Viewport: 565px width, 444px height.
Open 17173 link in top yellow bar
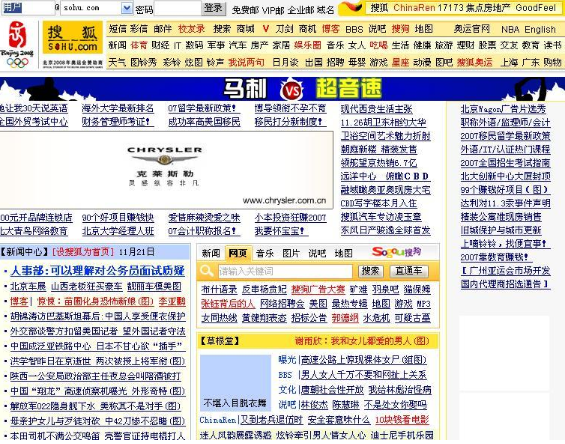pyautogui.click(x=449, y=8)
